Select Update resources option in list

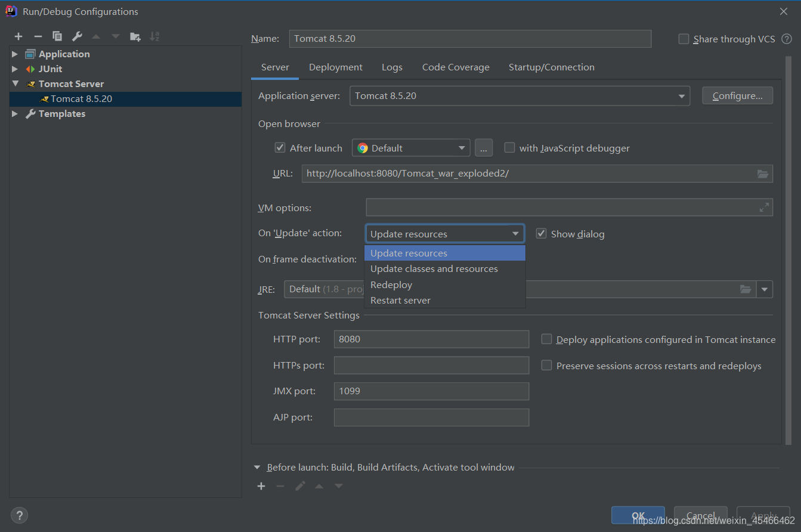pos(445,253)
